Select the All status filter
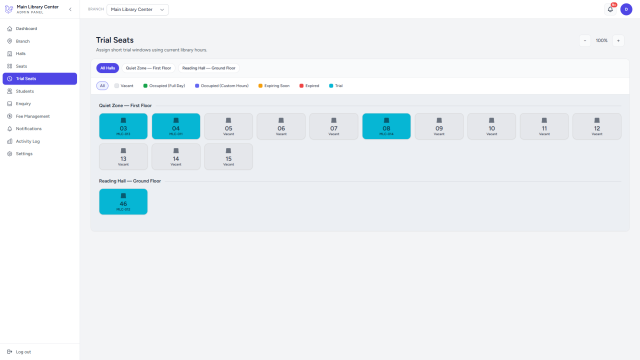This screenshot has width=640, height=360. 102,86
